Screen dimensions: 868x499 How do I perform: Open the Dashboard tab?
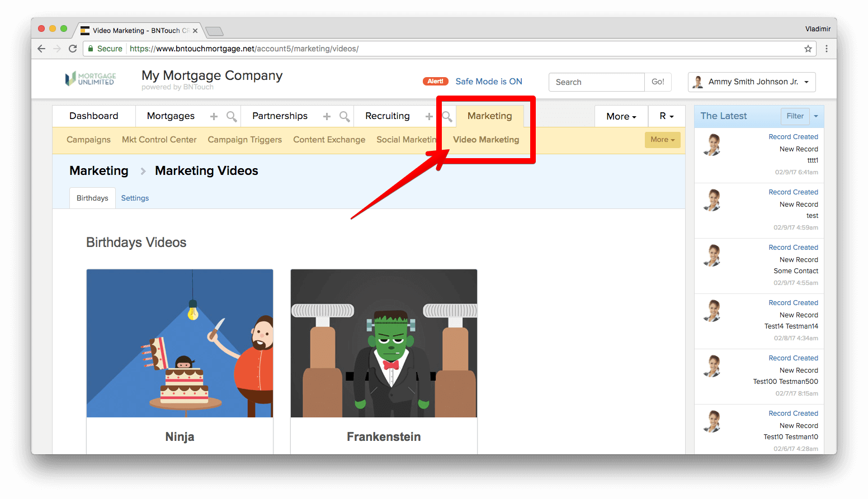click(94, 116)
